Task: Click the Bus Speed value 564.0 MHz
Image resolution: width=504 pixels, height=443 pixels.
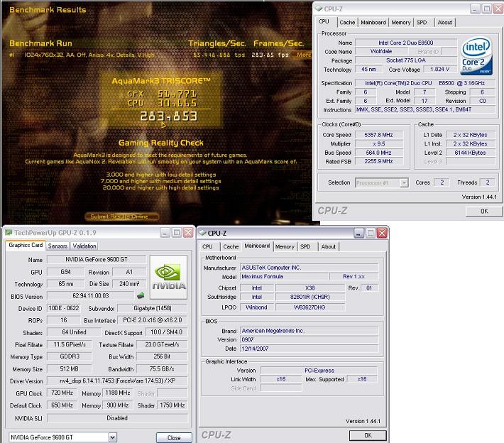Action: coord(378,153)
